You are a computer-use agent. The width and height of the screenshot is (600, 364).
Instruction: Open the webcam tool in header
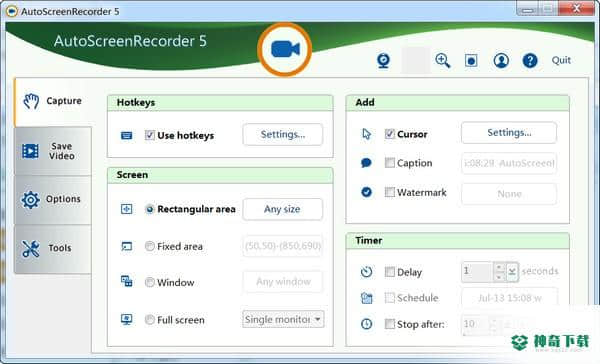pyautogui.click(x=383, y=60)
